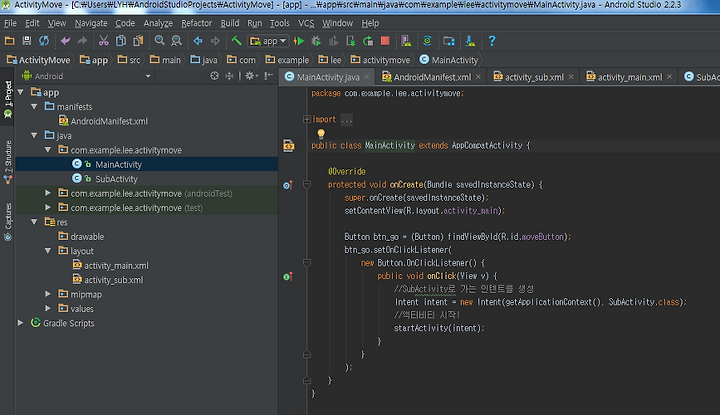Switch to the activity_sub.xml editor tab
The height and width of the screenshot is (415, 720).
click(x=534, y=77)
